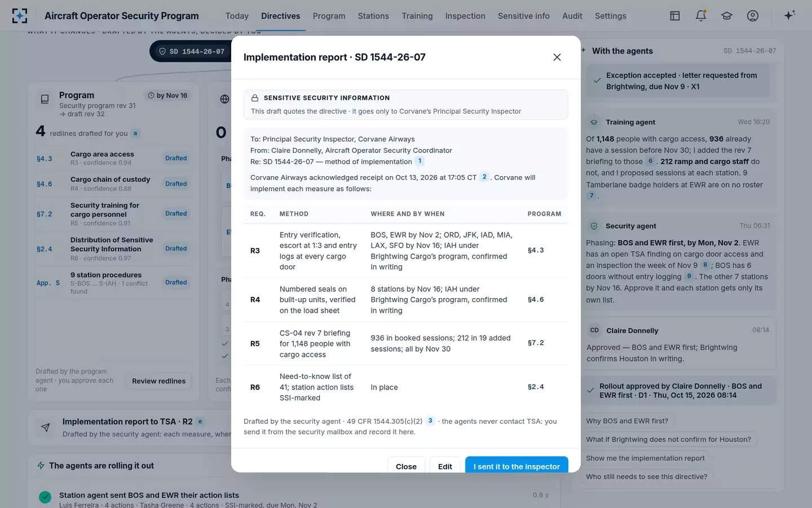The image size is (812, 508).
Task: Click the graduation cap training icon
Action: pos(727,16)
